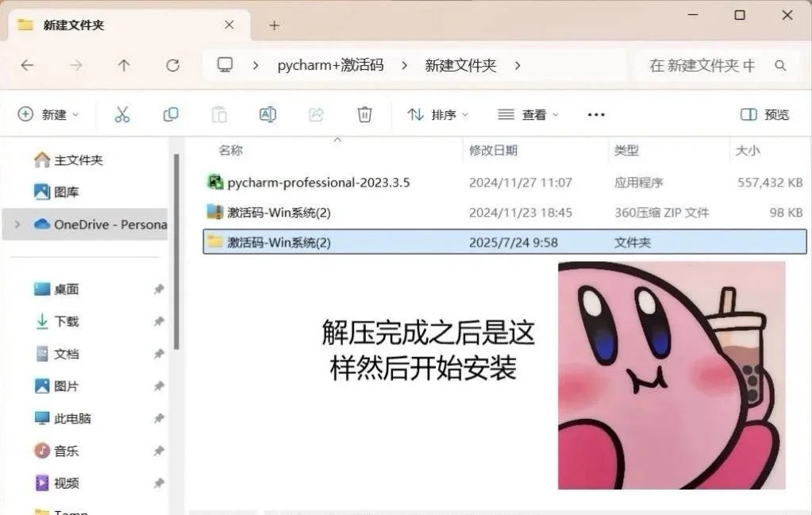812x515 pixels.
Task: Navigate to pycharm+激活码 via breadcrumb
Action: [331, 66]
